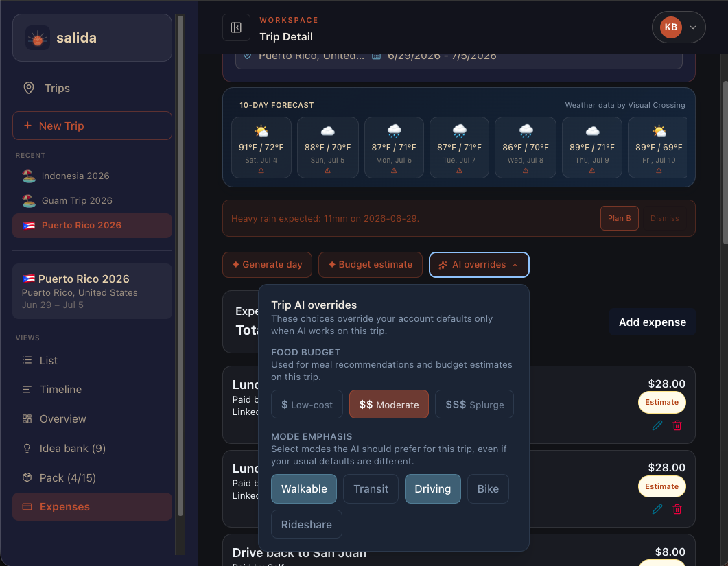Click the timeline bars icon beside Timeline
The height and width of the screenshot is (566, 728).
[x=27, y=390]
